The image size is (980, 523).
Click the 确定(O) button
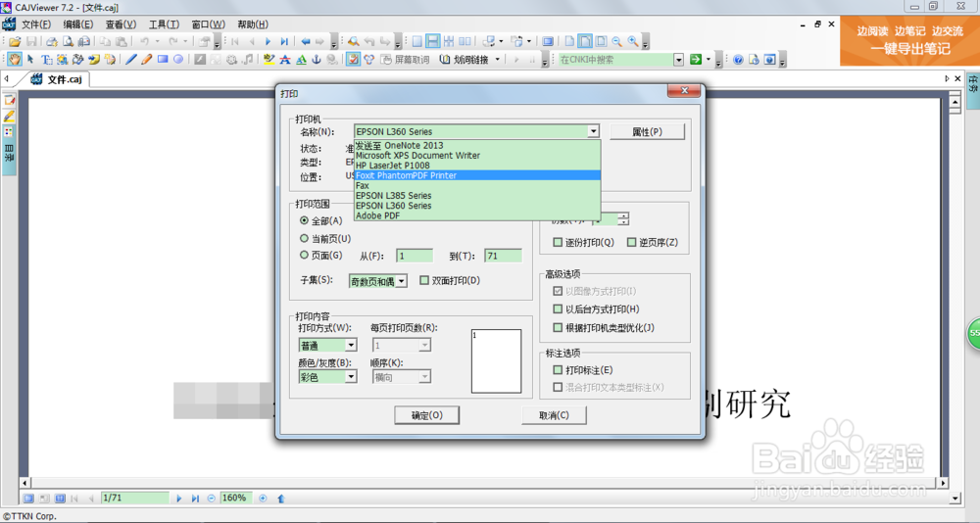[x=427, y=415]
